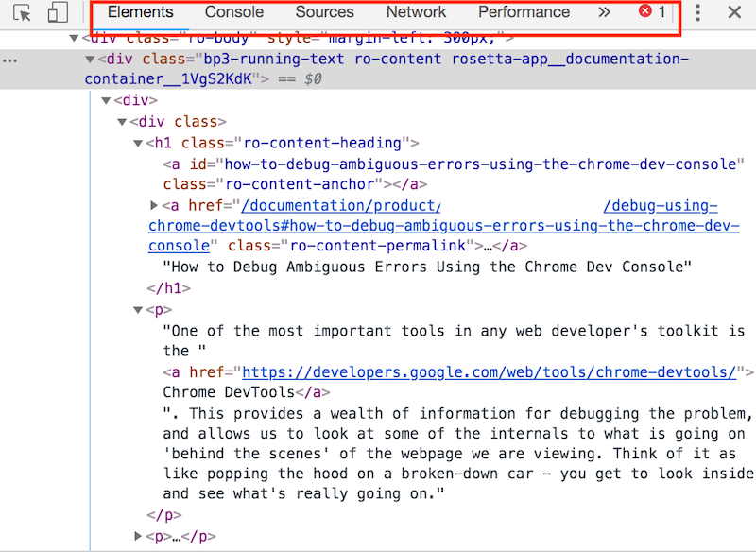Select the closing /p tag
This screenshot has width=756, height=552.
tap(164, 515)
